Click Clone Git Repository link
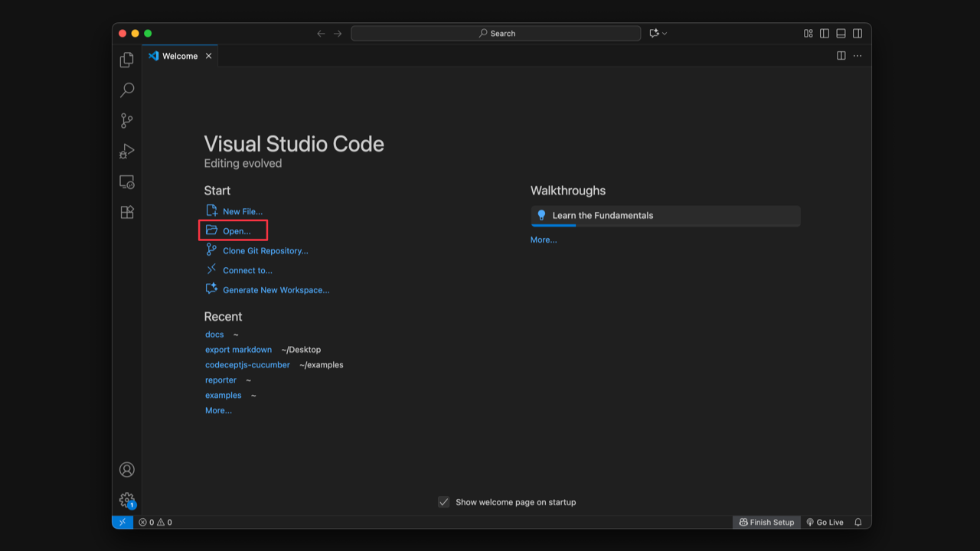The image size is (980, 551). 265,251
